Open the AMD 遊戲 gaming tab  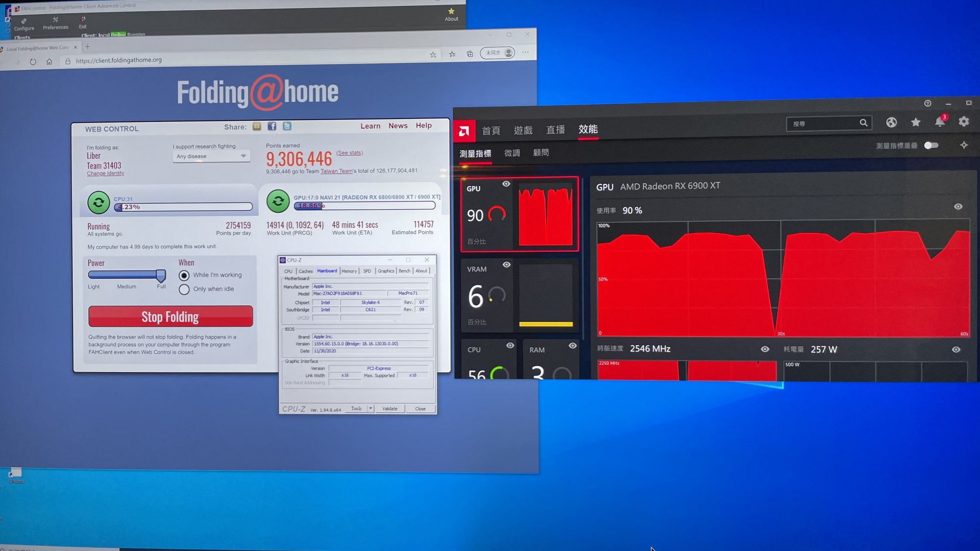point(523,130)
